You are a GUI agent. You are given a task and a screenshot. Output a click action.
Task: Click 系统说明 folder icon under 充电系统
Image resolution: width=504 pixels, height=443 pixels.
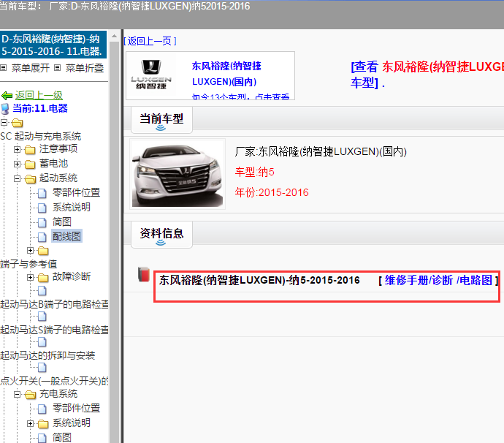[43, 424]
